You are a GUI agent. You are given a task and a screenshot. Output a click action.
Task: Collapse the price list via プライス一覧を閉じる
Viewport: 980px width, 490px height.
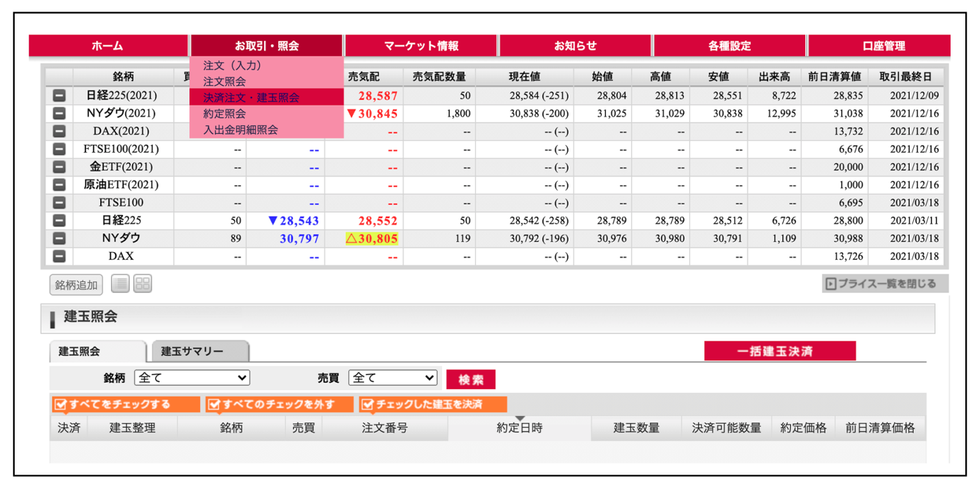pyautogui.click(x=884, y=284)
